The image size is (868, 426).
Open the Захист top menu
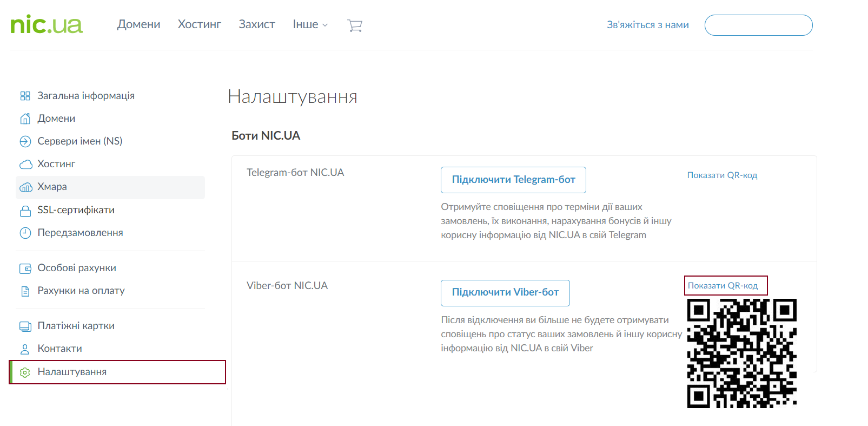(257, 25)
